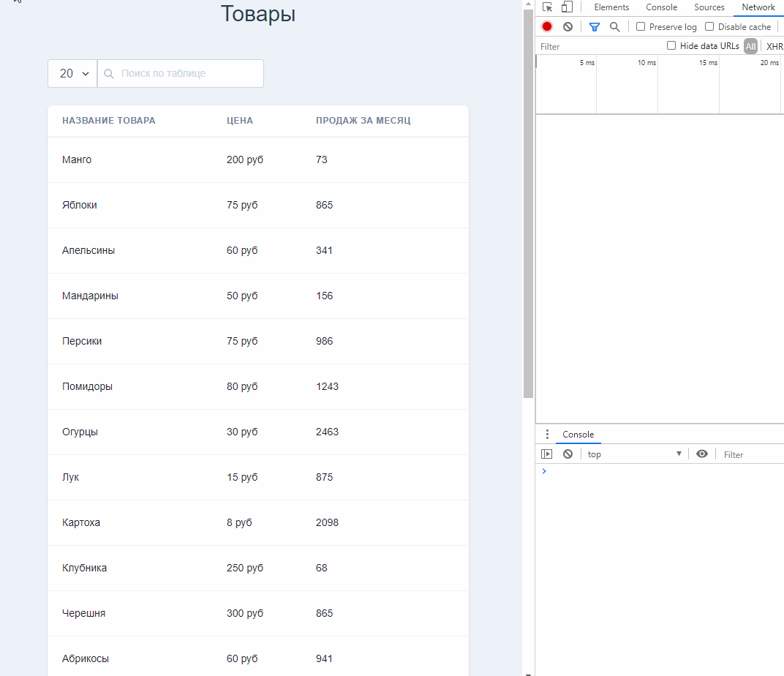Switch to the Sources tab
Viewport: 784px width, 676px height.
point(709,7)
